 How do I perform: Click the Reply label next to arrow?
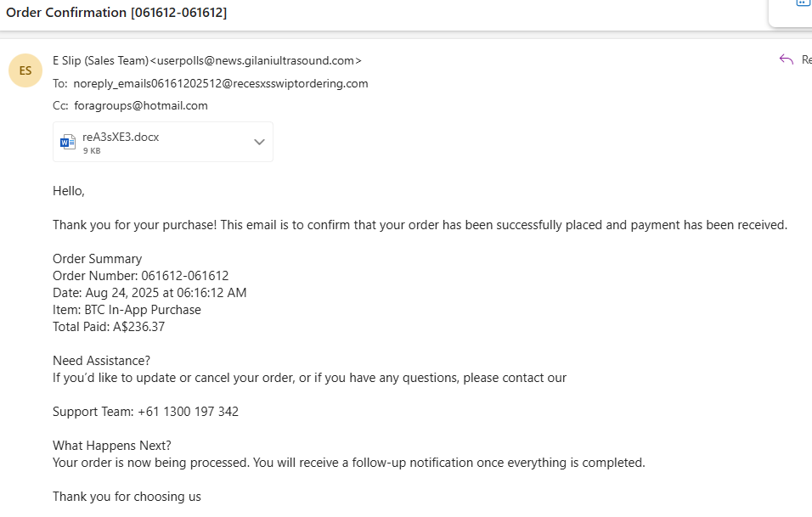click(x=806, y=60)
